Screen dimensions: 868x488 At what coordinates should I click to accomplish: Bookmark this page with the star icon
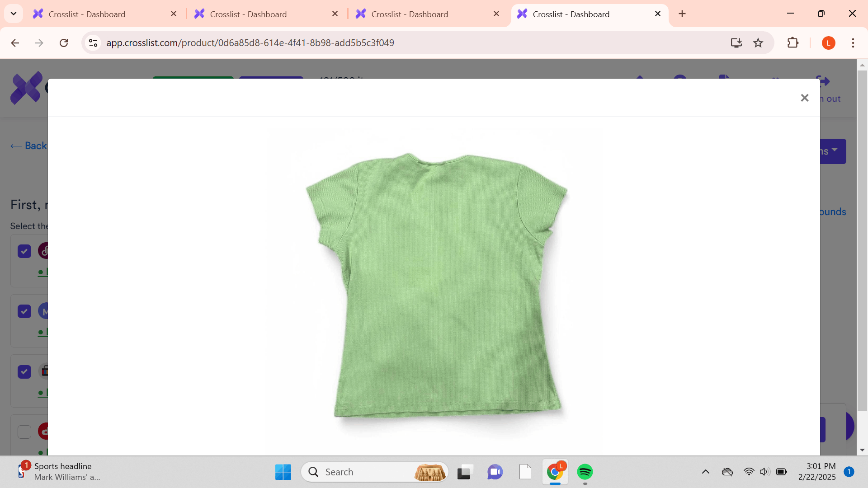pos(758,43)
